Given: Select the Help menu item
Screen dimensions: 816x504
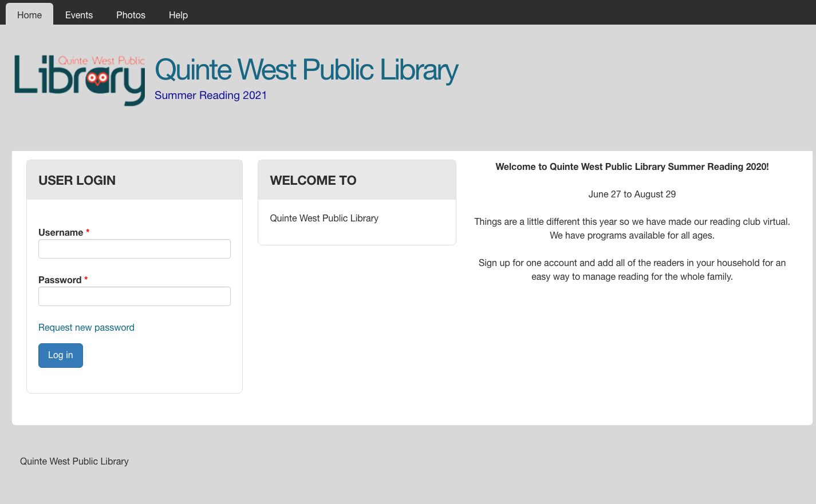Looking at the screenshot, I should [x=178, y=15].
